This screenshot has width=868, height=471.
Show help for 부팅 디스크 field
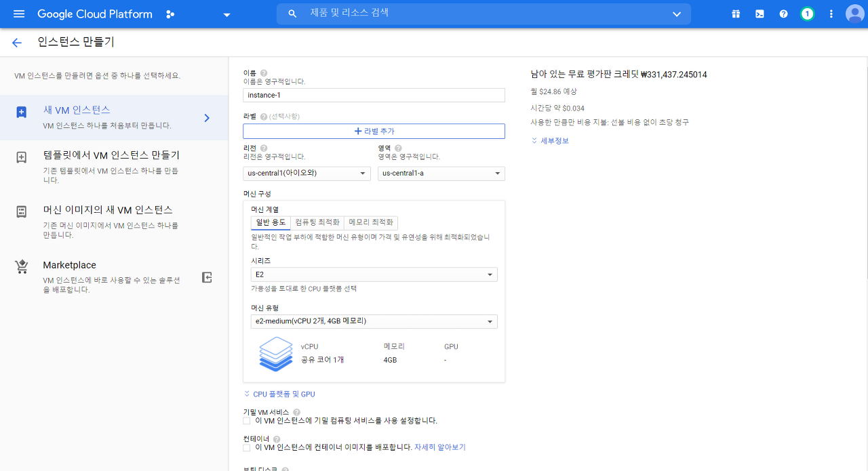pyautogui.click(x=285, y=470)
